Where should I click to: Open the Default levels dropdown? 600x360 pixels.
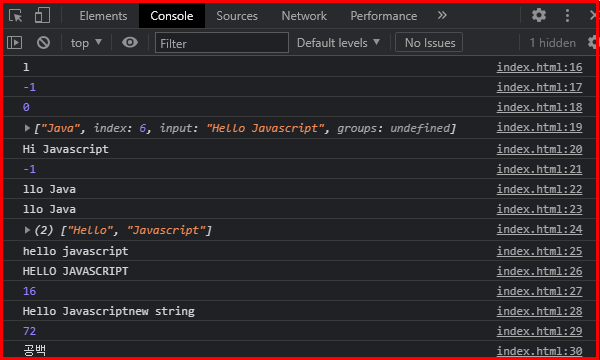338,43
